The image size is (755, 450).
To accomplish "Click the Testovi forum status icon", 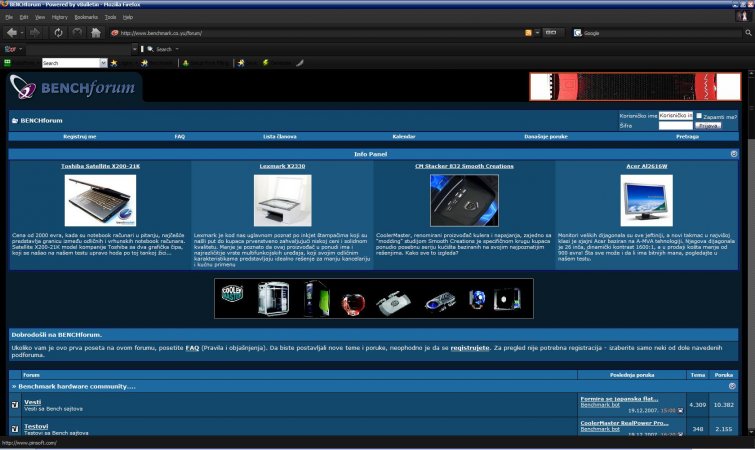I will [x=15, y=428].
